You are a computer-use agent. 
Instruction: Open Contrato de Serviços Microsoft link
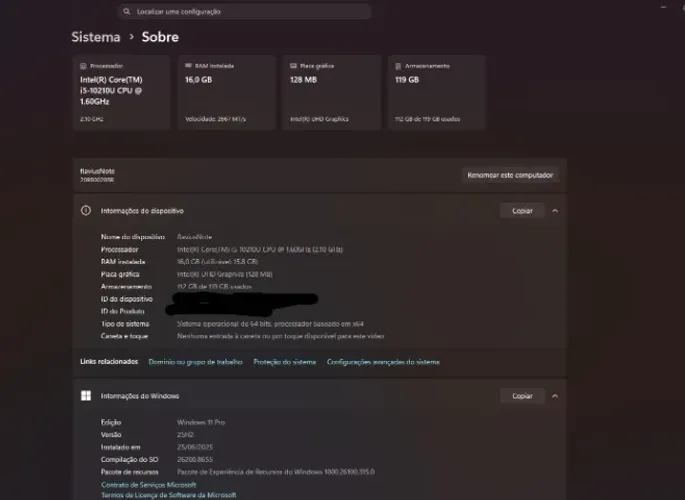[149, 485]
